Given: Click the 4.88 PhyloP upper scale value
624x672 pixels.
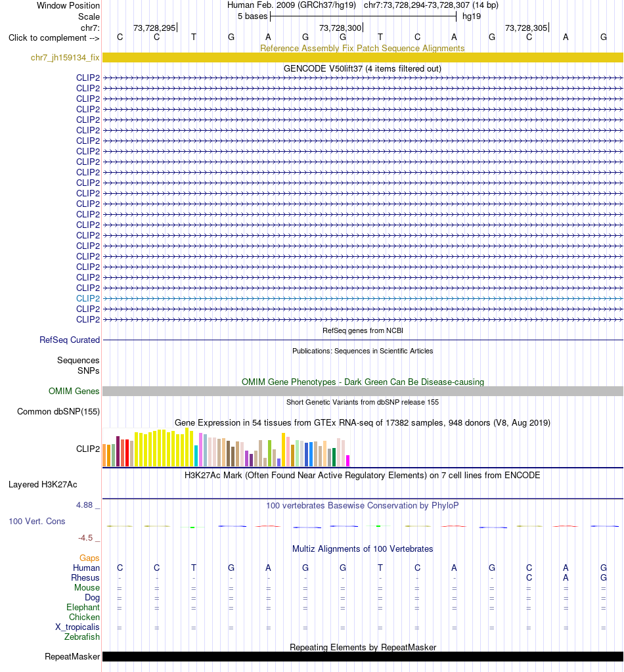Looking at the screenshot, I should [85, 505].
